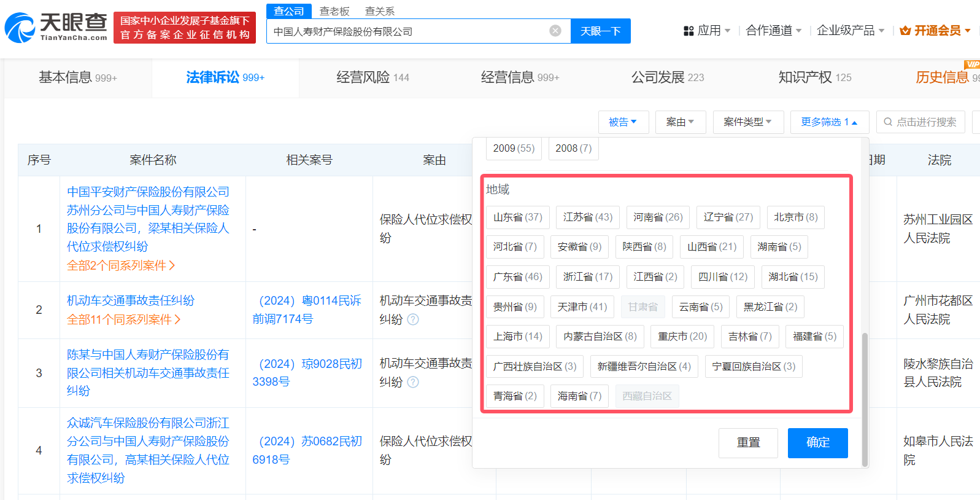980x500 pixels.
Task: Toggle the 宁夏回族自治区 (3) region filter
Action: 754,366
